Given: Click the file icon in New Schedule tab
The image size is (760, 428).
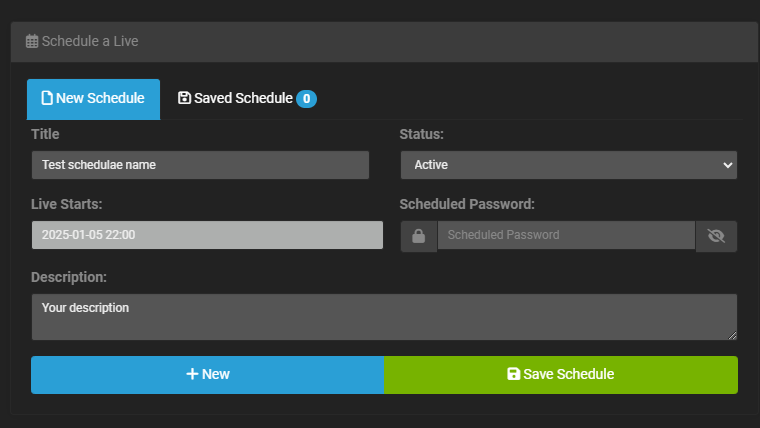Looking at the screenshot, I should tap(46, 98).
